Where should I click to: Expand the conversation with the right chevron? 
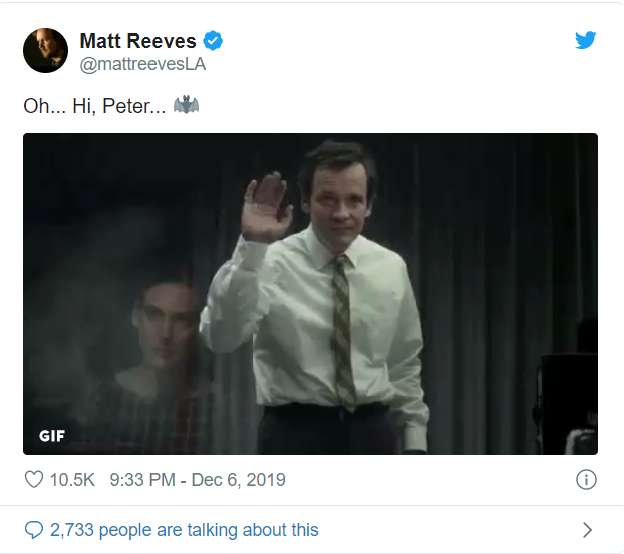(587, 530)
